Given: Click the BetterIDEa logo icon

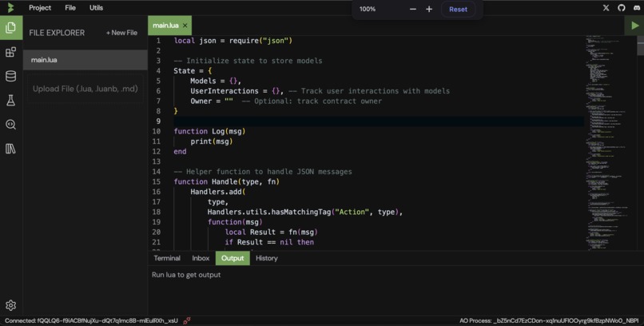Looking at the screenshot, I should 10,8.
